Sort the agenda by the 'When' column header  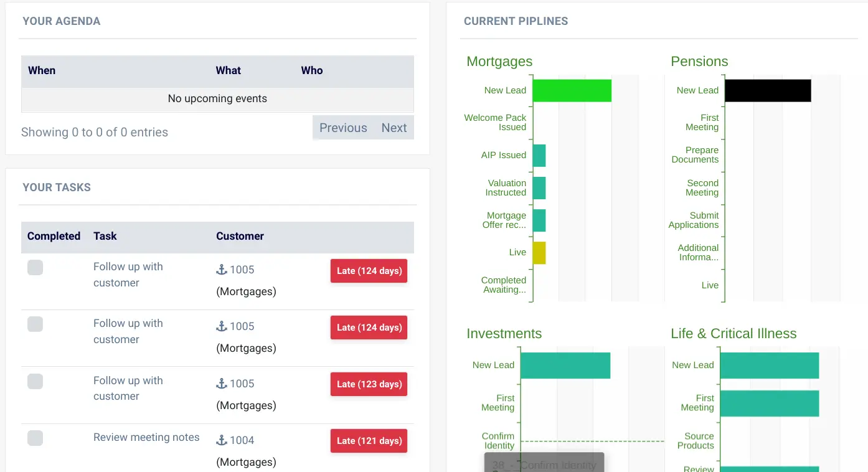pos(41,70)
